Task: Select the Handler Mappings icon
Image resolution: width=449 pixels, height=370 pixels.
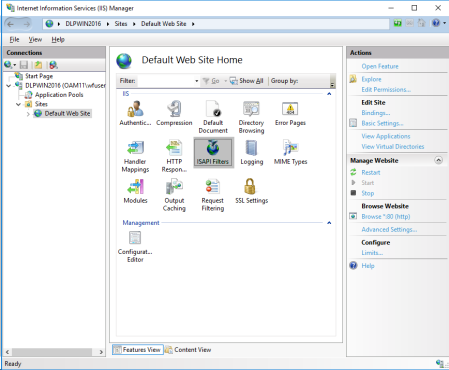Action: [x=135, y=148]
